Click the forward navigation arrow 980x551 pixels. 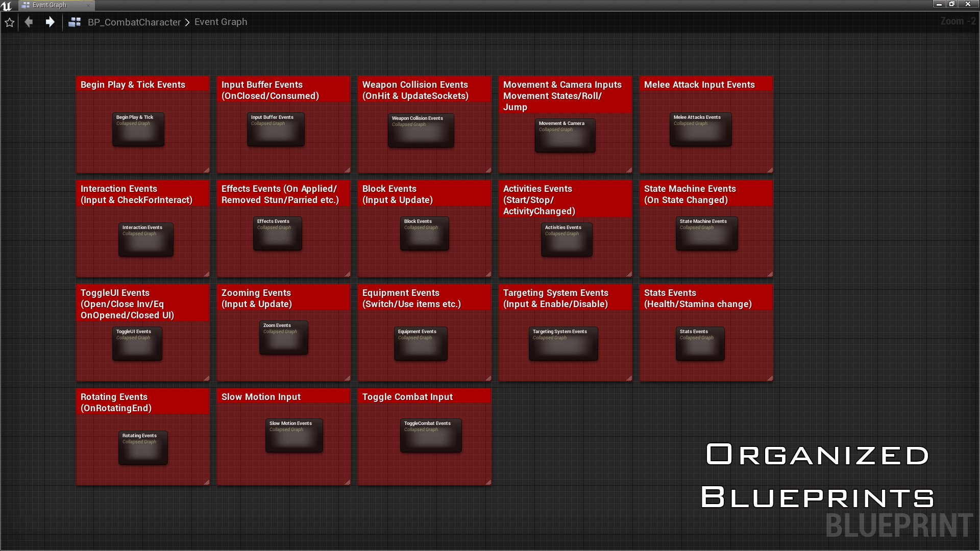[50, 22]
